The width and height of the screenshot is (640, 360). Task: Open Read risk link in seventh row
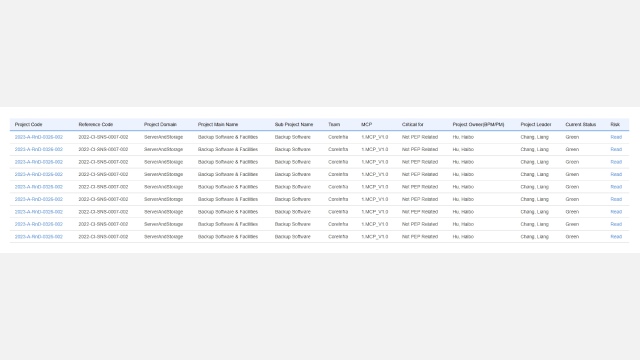pyautogui.click(x=616, y=212)
